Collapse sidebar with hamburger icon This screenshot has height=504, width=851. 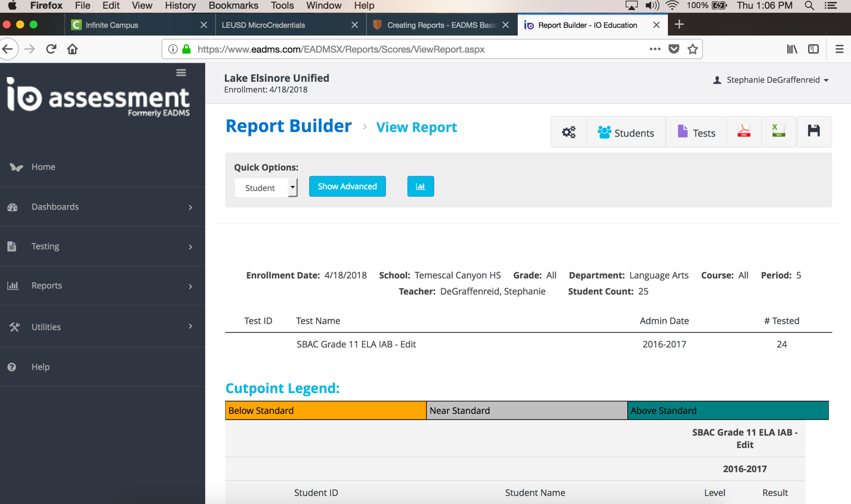click(181, 73)
